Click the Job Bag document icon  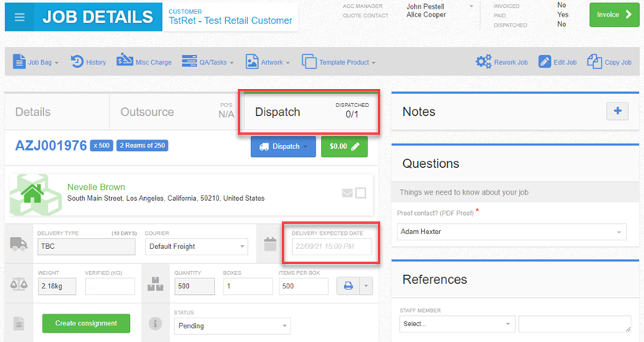click(19, 61)
